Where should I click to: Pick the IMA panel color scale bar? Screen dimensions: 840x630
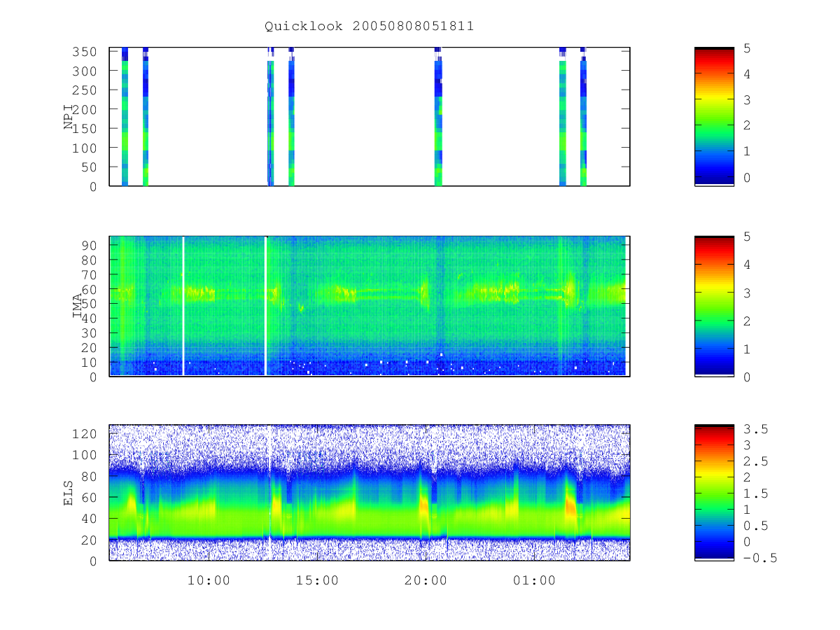point(714,306)
